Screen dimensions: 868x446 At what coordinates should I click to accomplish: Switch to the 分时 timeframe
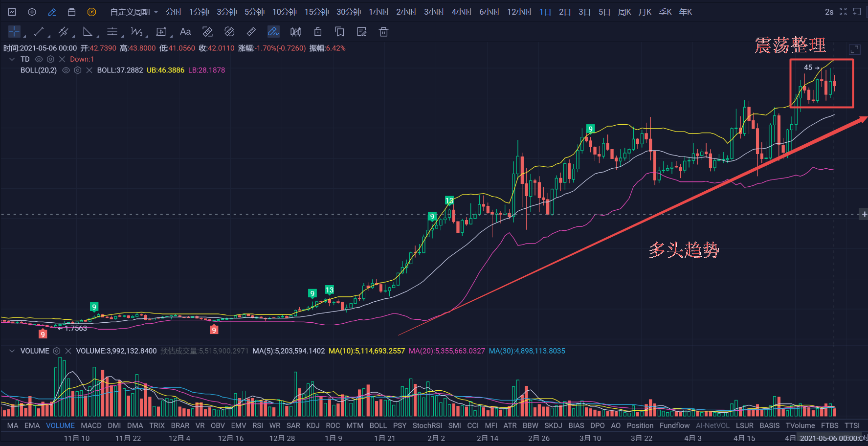174,12
